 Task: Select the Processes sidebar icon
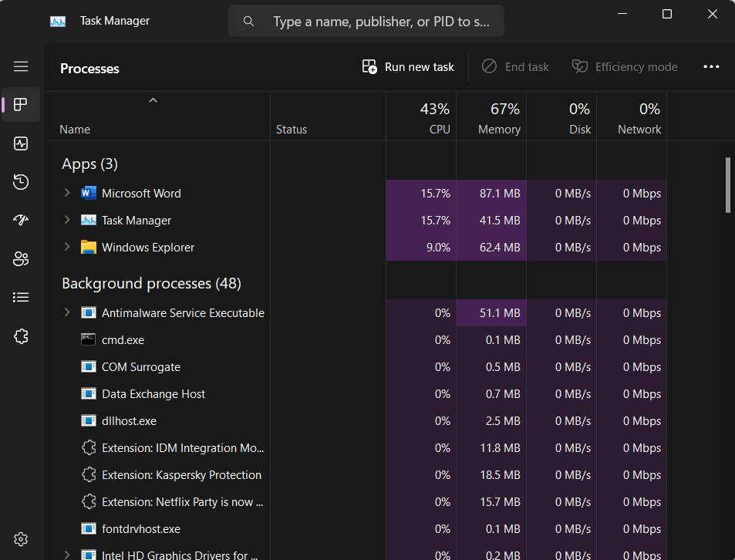pyautogui.click(x=21, y=105)
